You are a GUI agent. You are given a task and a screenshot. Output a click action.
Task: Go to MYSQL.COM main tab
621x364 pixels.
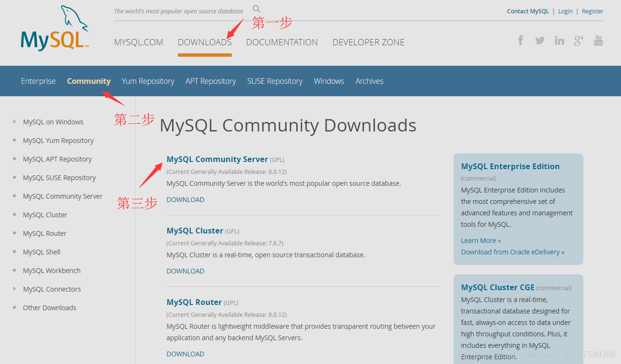[x=139, y=42]
